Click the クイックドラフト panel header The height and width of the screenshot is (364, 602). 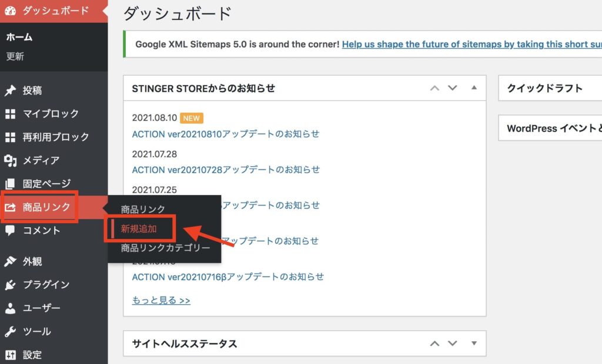(x=550, y=88)
